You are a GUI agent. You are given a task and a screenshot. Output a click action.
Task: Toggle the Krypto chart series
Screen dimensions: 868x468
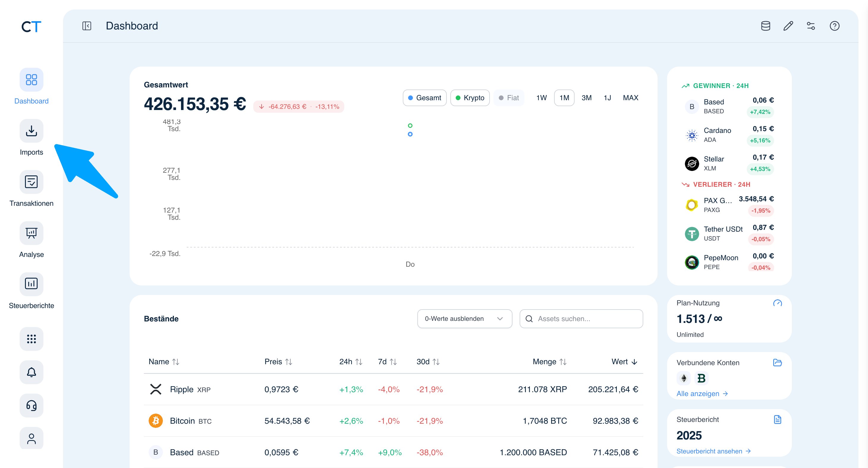tap(470, 98)
